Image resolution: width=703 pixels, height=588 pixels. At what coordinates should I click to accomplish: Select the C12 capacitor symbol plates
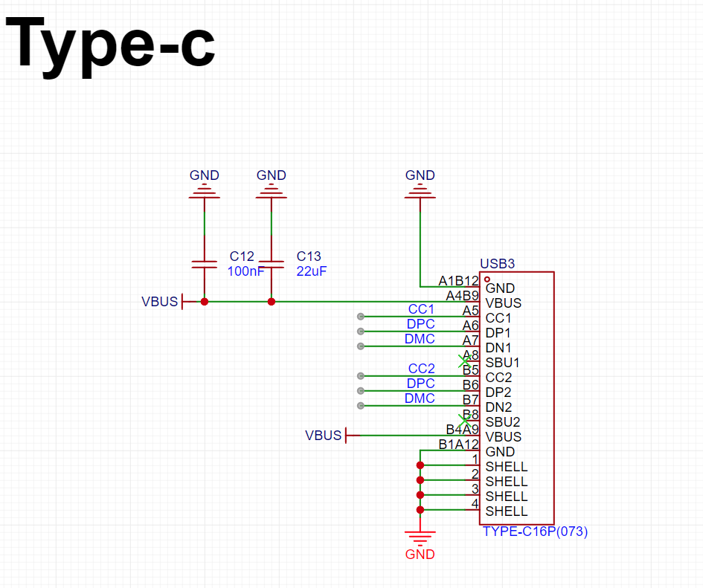[x=205, y=265]
